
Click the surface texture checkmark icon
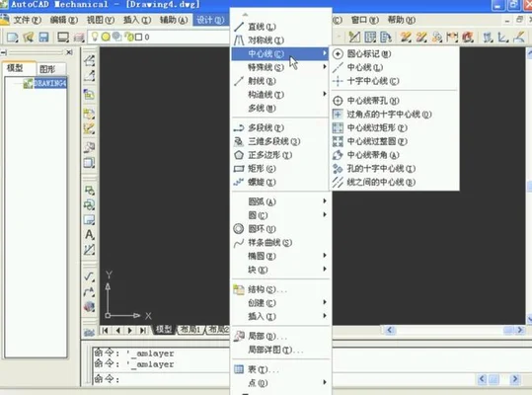click(89, 276)
